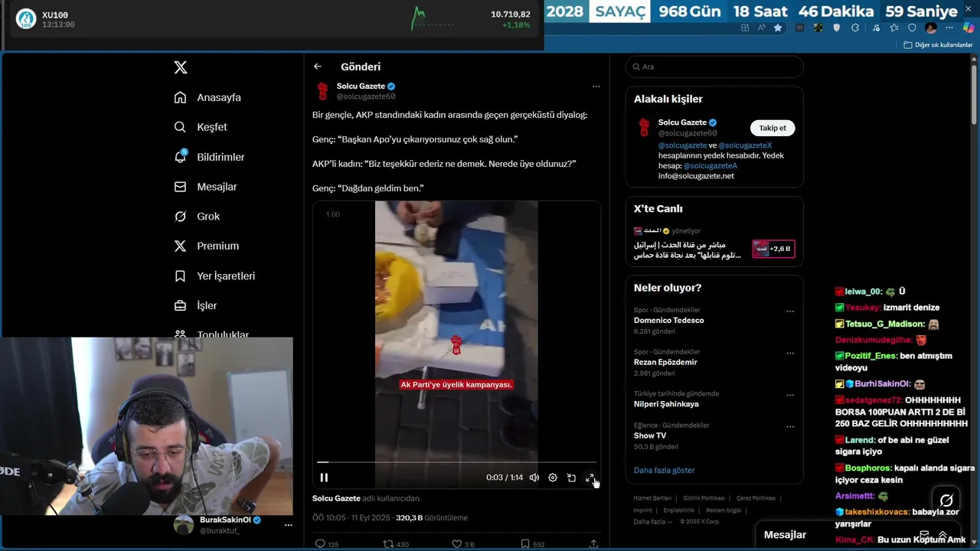Viewport: 980px width, 551px height.
Task: Pause the playing video
Action: click(x=324, y=478)
